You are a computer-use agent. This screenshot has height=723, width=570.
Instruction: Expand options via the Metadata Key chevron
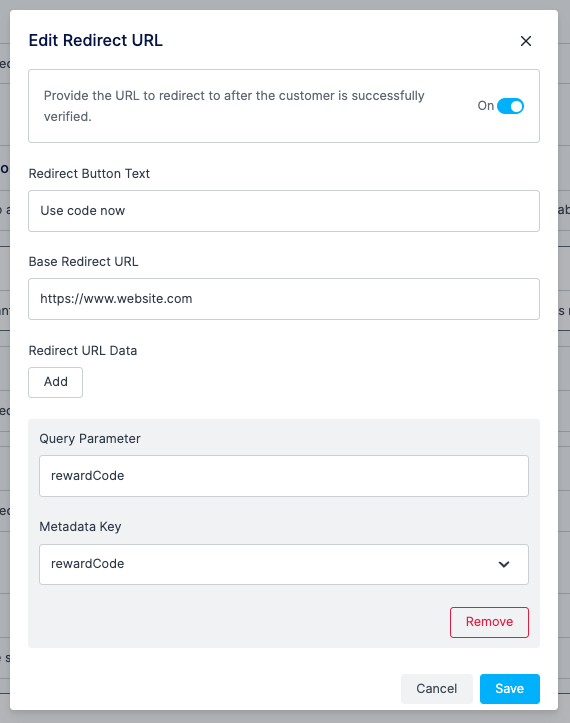(504, 564)
